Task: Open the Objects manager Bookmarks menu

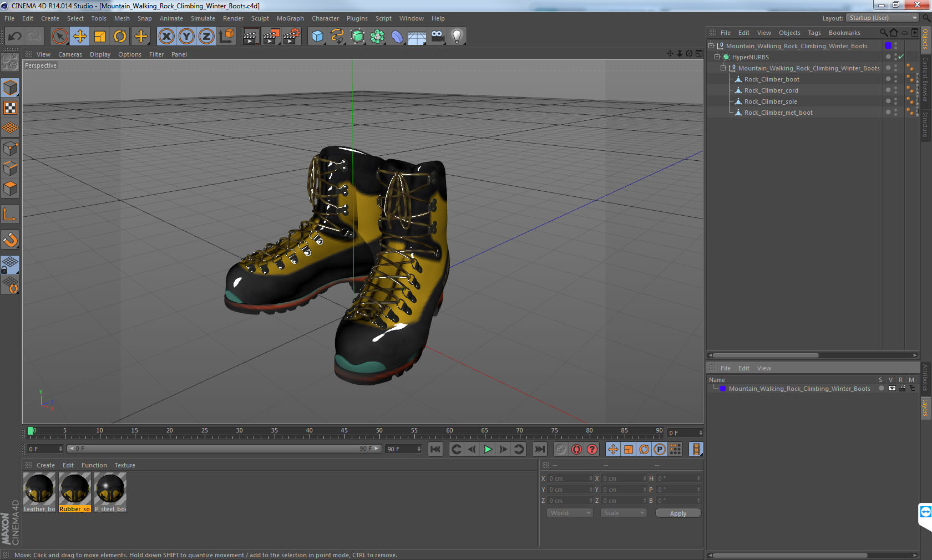Action: 844,33
